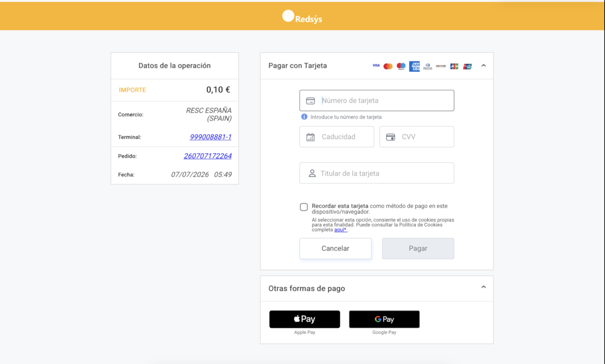This screenshot has width=605, height=364.
Task: Click the JCB card logo
Action: 454,66
